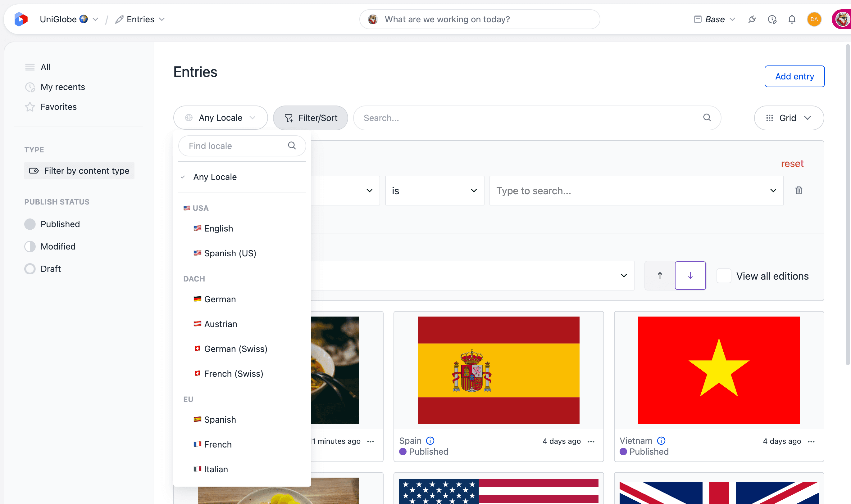This screenshot has width=851, height=504.
Task: Open notifications bell
Action: click(x=792, y=19)
